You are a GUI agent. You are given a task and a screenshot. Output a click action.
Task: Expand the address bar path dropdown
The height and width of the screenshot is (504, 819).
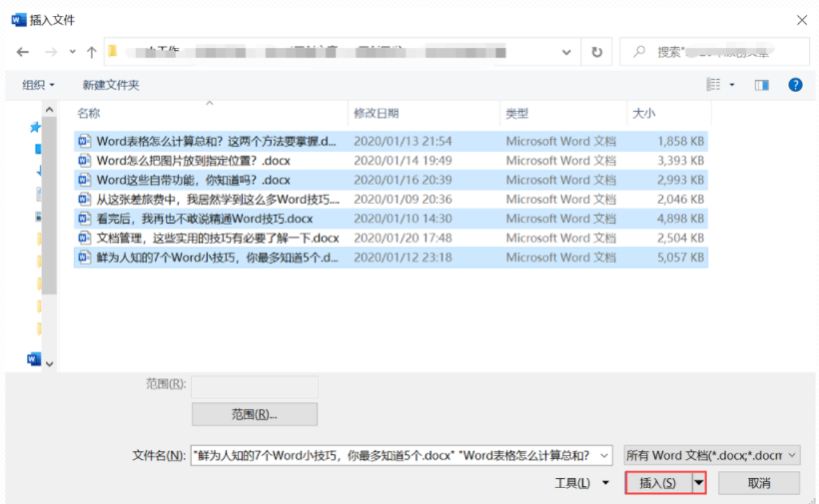click(566, 52)
